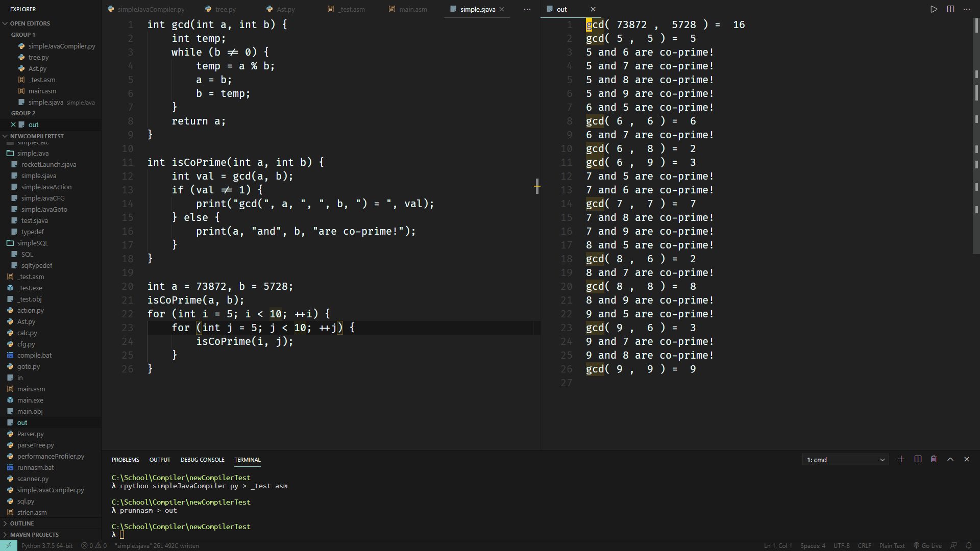Select tree.py in the Open Editors list

pos(51,57)
